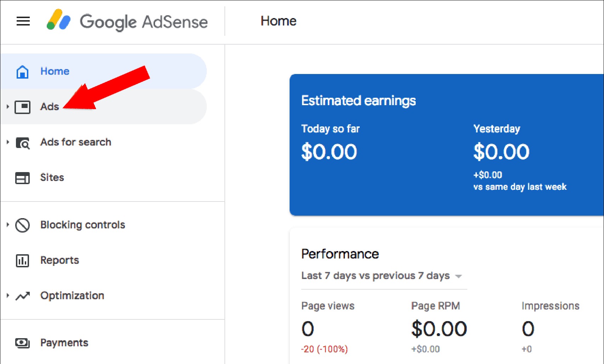Viewport: 604px width, 364px height.
Task: Open the Last 7 days comparison dropdown
Action: (384, 276)
